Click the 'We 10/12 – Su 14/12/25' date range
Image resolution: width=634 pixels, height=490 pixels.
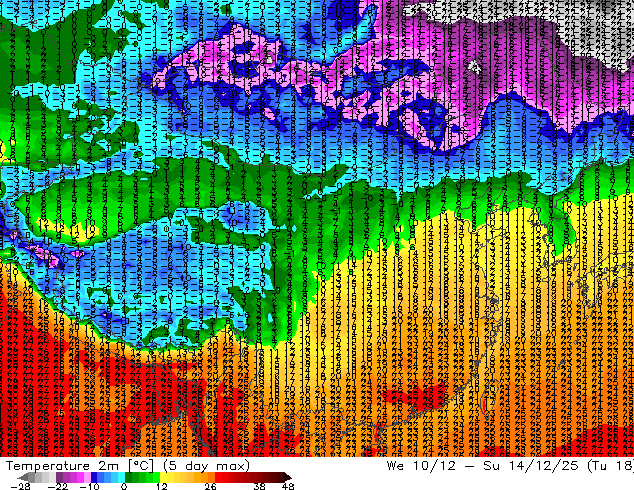tap(484, 466)
